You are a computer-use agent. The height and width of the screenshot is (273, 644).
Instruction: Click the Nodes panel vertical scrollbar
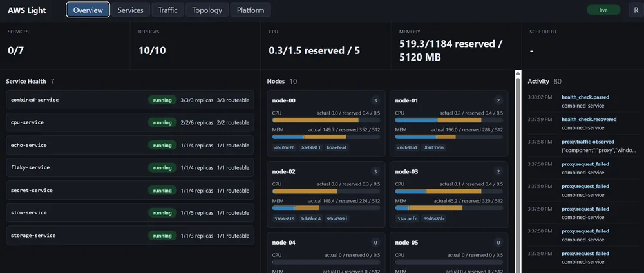point(518,171)
